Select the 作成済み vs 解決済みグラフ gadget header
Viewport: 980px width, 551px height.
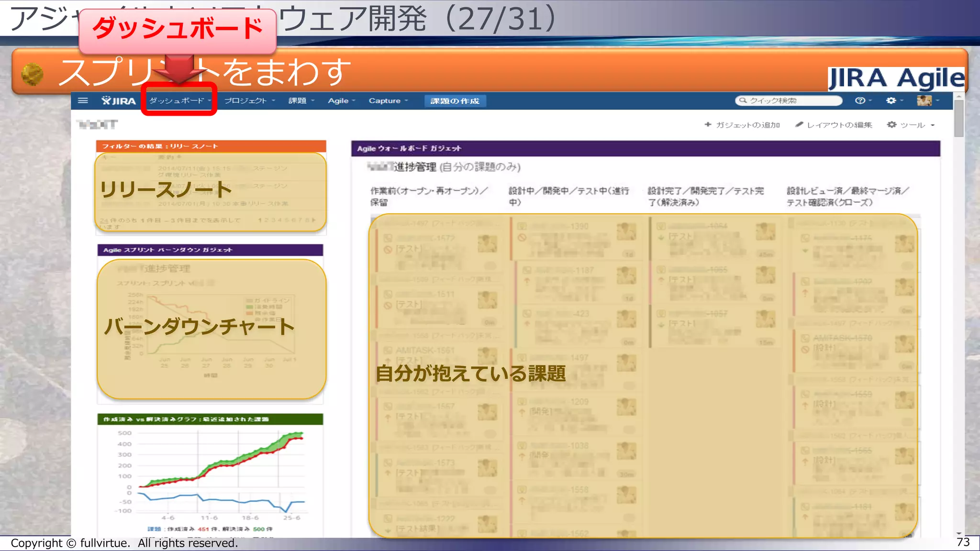[211, 419]
